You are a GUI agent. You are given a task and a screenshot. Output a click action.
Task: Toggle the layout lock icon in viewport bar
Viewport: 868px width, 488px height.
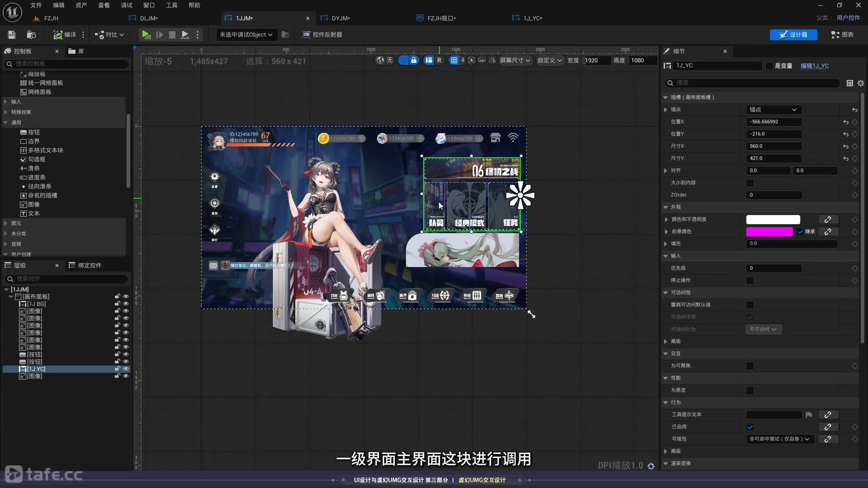414,60
